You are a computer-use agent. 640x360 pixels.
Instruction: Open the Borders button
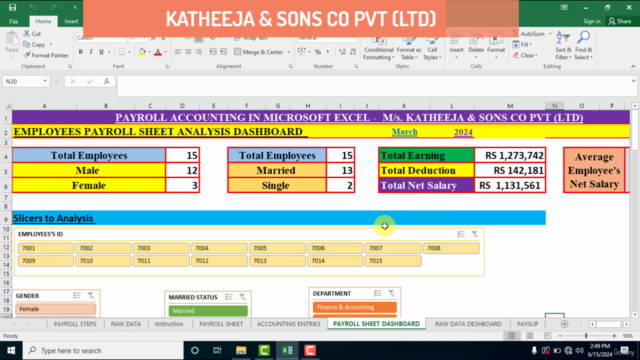[122, 52]
